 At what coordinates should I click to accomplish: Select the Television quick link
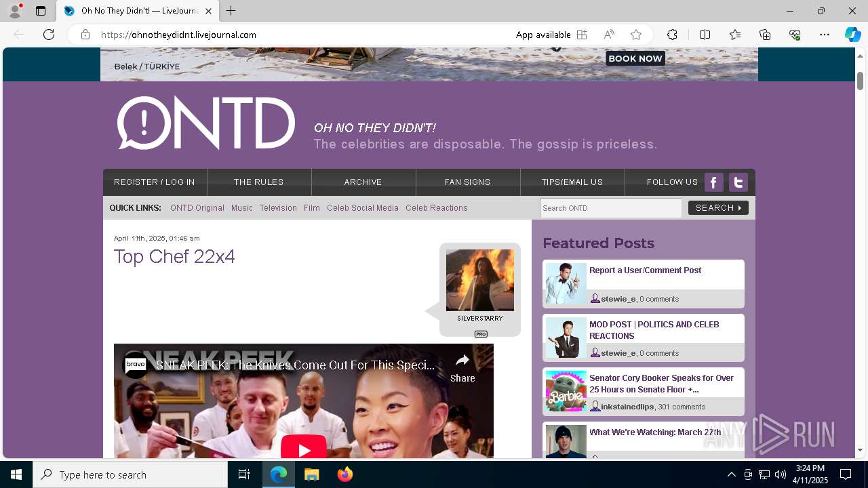click(x=278, y=208)
